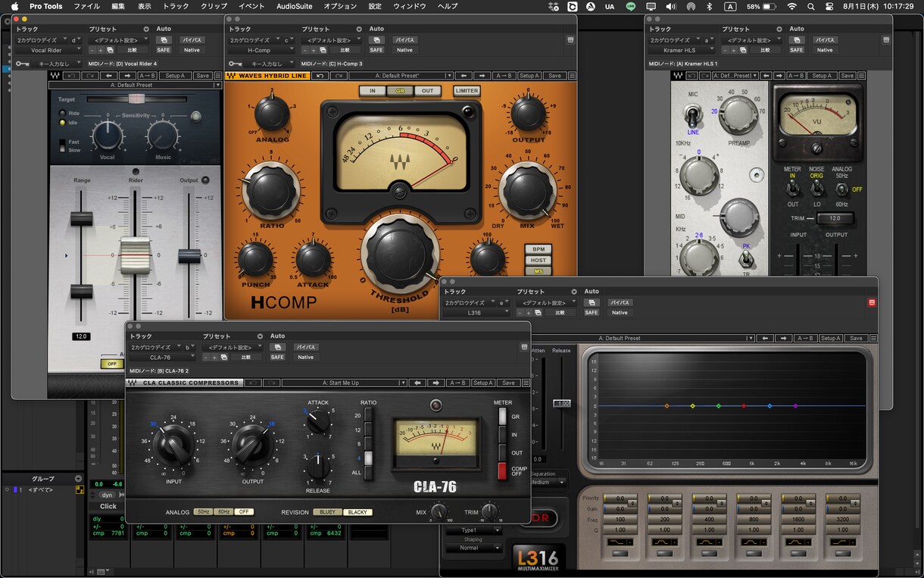Click the key input icon in H-Comp header
This screenshot has width=924, height=578.
pyautogui.click(x=236, y=64)
